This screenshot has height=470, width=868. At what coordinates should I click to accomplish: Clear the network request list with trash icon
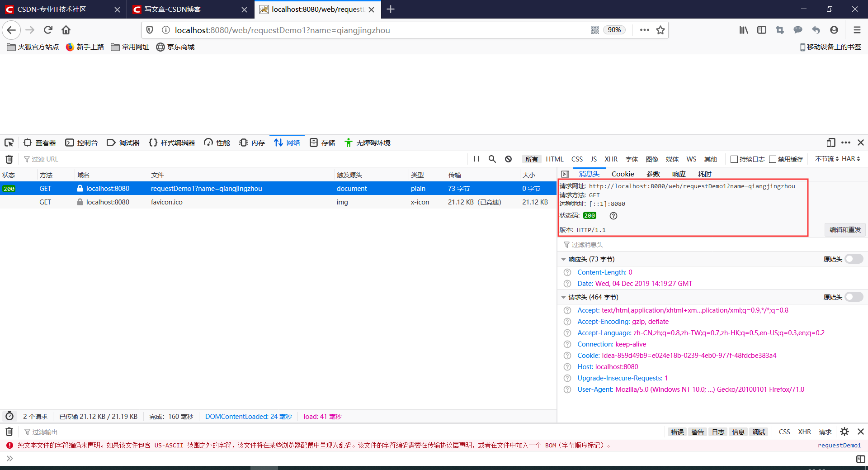[9, 159]
